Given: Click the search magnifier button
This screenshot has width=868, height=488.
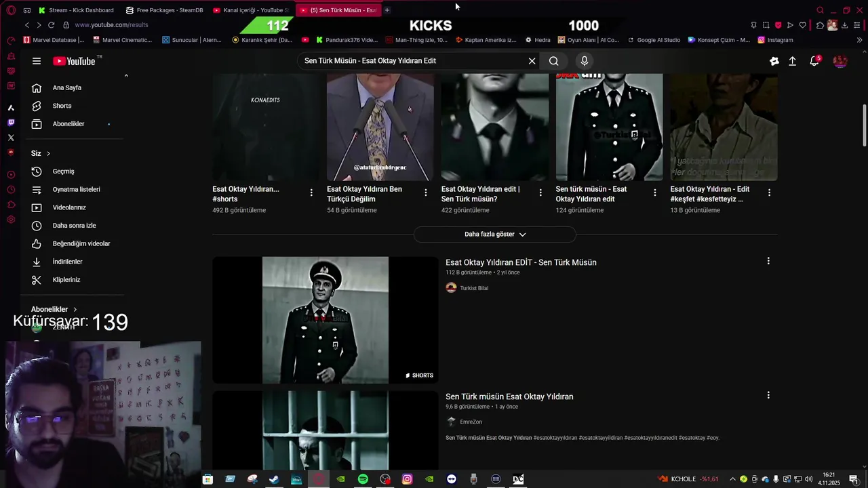Looking at the screenshot, I should tap(554, 61).
